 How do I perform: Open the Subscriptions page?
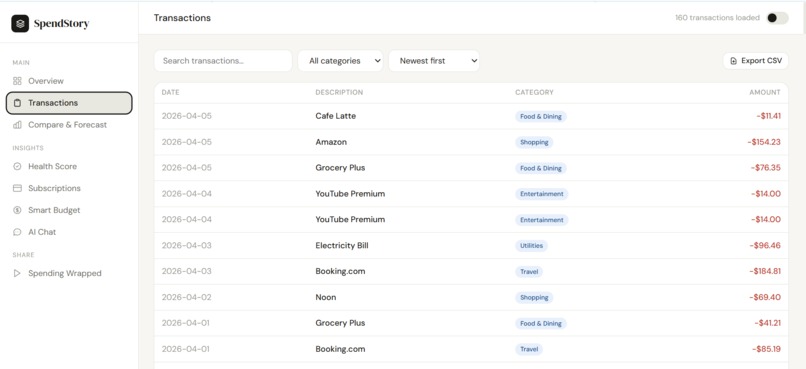click(x=69, y=188)
